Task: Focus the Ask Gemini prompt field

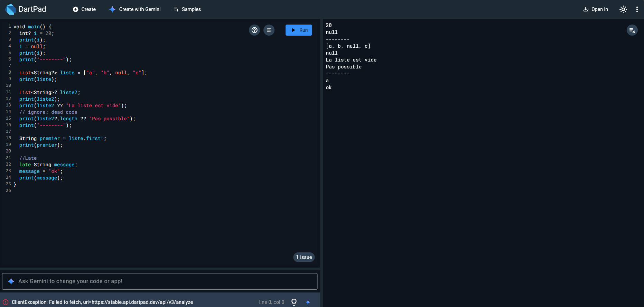Action: tap(160, 281)
